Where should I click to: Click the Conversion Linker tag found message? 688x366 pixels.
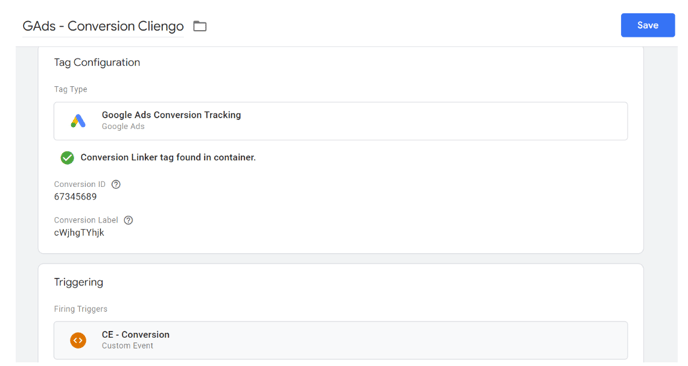click(x=168, y=158)
